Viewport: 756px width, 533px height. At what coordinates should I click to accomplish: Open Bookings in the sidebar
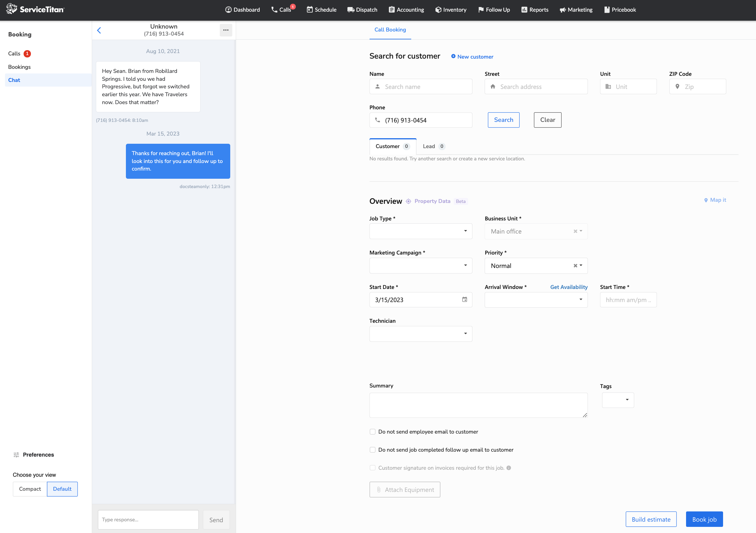tap(20, 67)
